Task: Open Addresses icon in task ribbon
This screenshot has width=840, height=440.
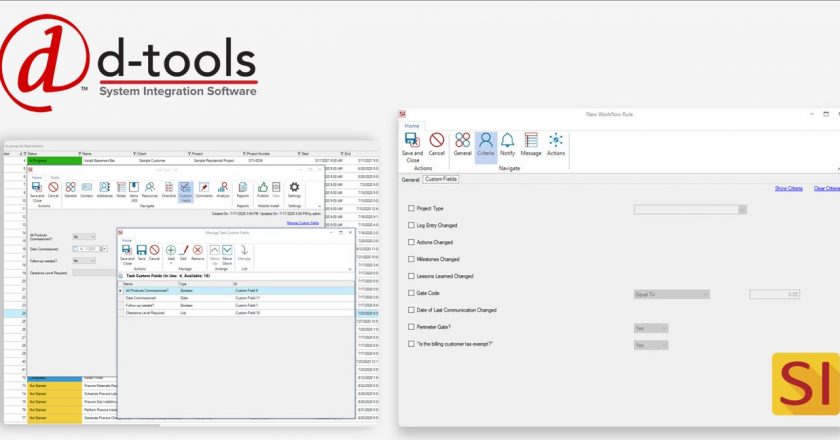Action: click(x=104, y=190)
